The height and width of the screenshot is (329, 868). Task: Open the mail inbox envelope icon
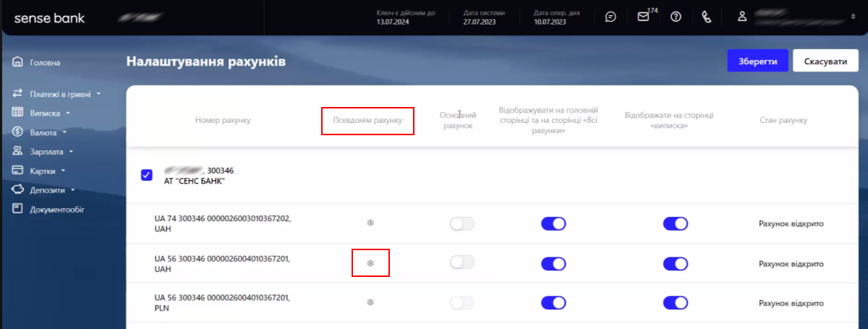pos(643,17)
